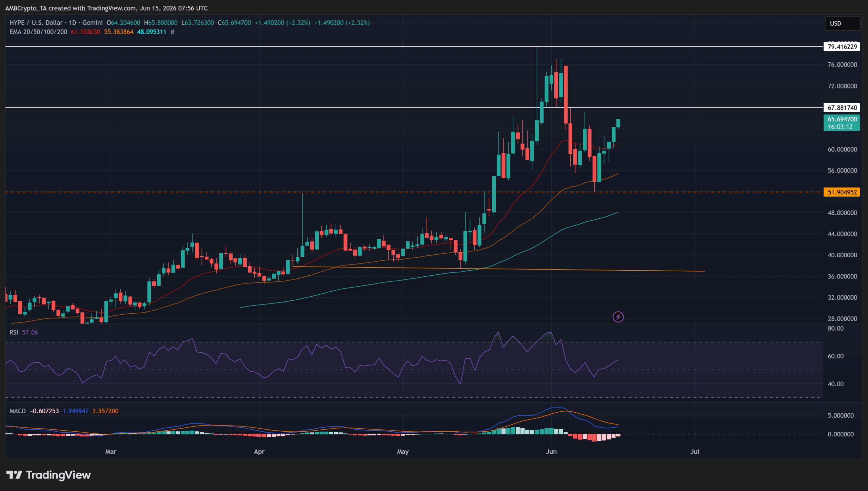Screen dimensions: 868x491
Task: Click the Mar label on time axis
Action: point(111,452)
